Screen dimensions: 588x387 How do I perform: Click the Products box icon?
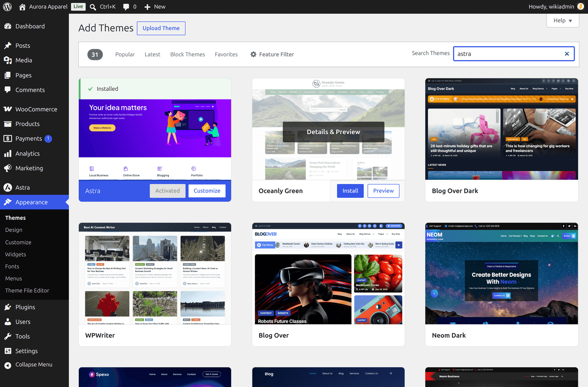8,124
